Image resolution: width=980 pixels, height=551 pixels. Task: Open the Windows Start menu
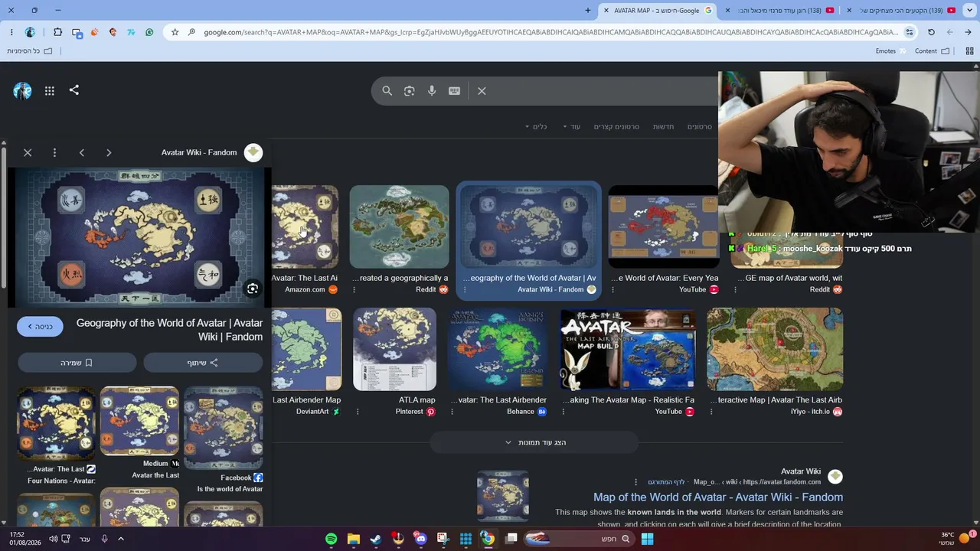(x=647, y=539)
